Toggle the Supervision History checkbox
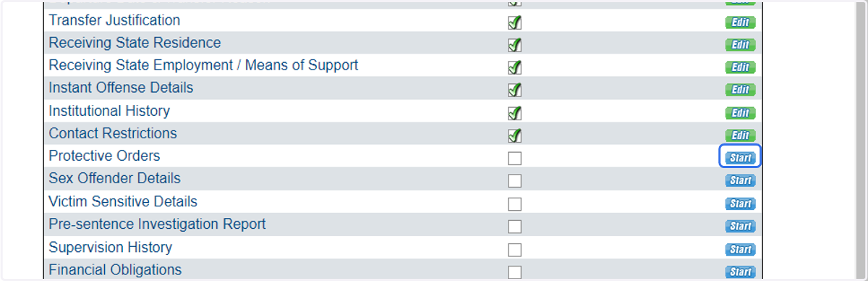Image resolution: width=868 pixels, height=281 pixels. point(515,250)
